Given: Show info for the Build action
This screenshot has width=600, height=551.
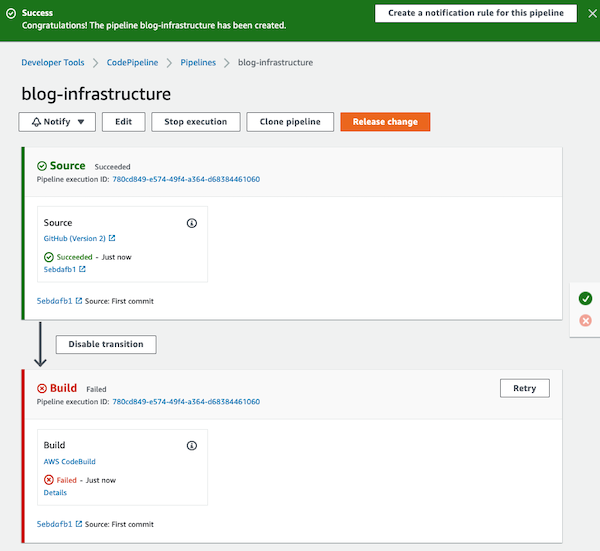Looking at the screenshot, I should click(192, 446).
